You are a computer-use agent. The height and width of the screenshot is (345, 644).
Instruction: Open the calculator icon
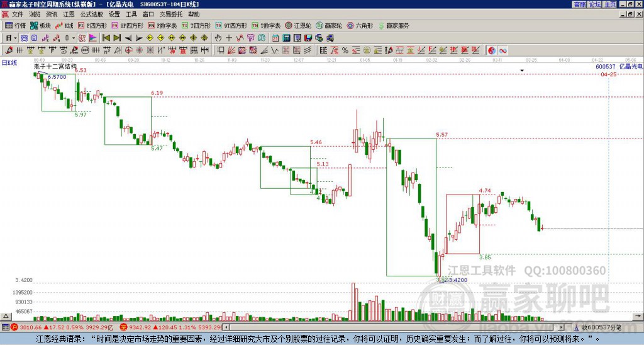click(286, 38)
